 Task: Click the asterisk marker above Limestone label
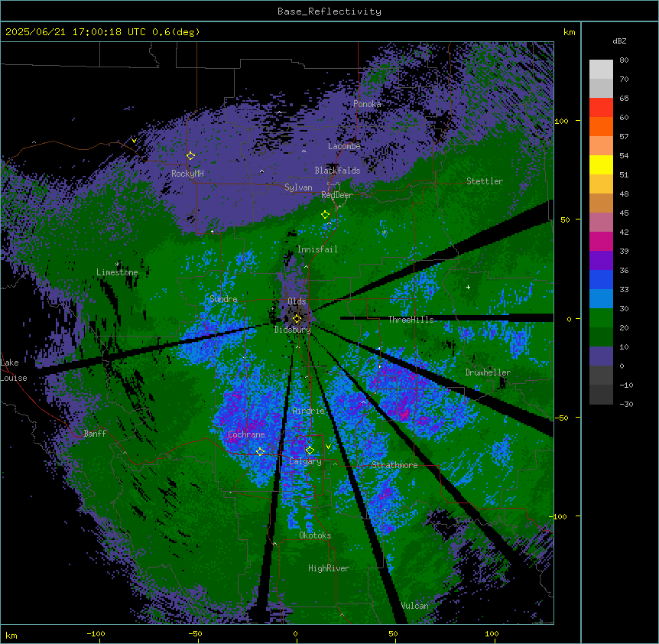pos(118,265)
